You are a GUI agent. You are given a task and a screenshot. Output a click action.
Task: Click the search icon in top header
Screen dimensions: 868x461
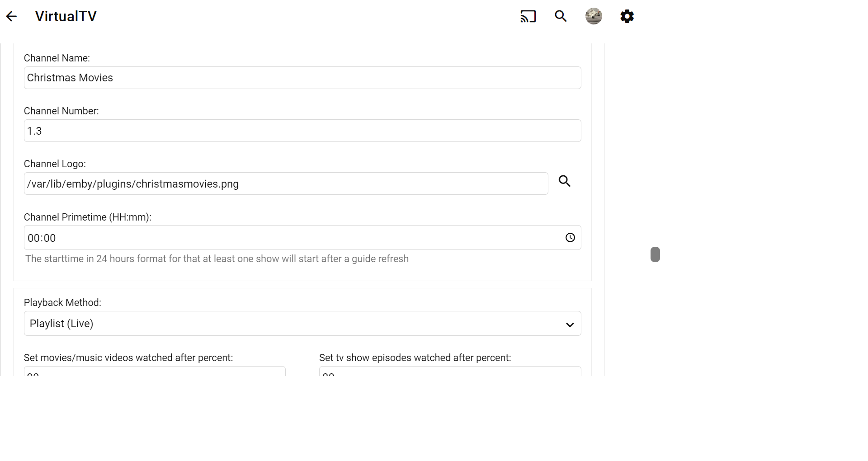(x=561, y=17)
